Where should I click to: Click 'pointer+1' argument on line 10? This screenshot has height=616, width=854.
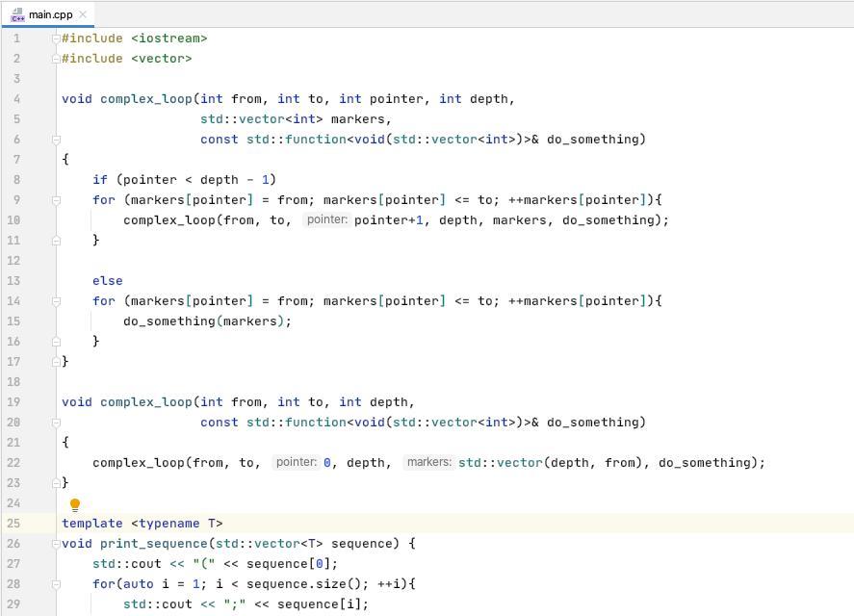click(x=389, y=220)
